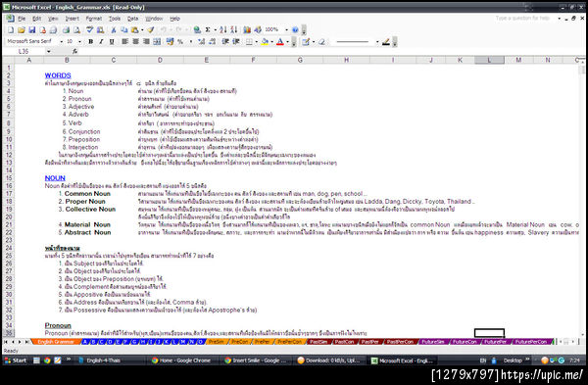The height and width of the screenshot is (385, 588).
Task: Open the File menu
Action: 22,19
